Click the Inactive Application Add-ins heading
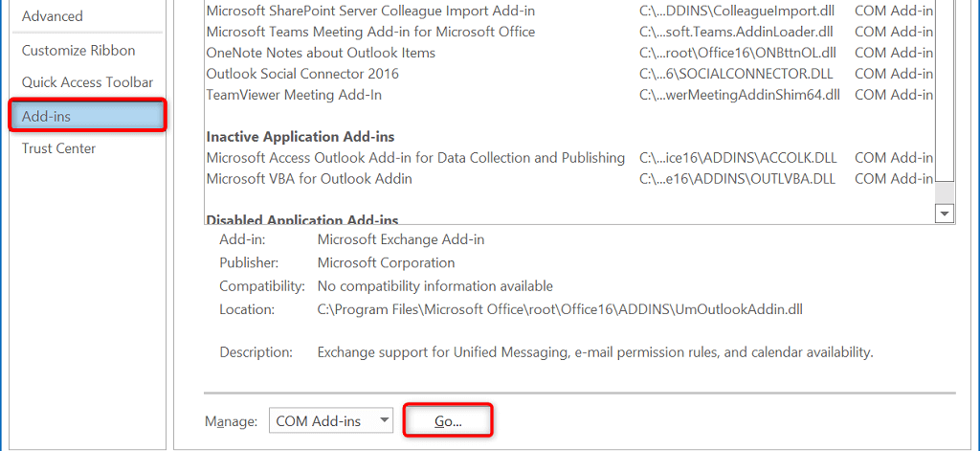 tap(301, 137)
